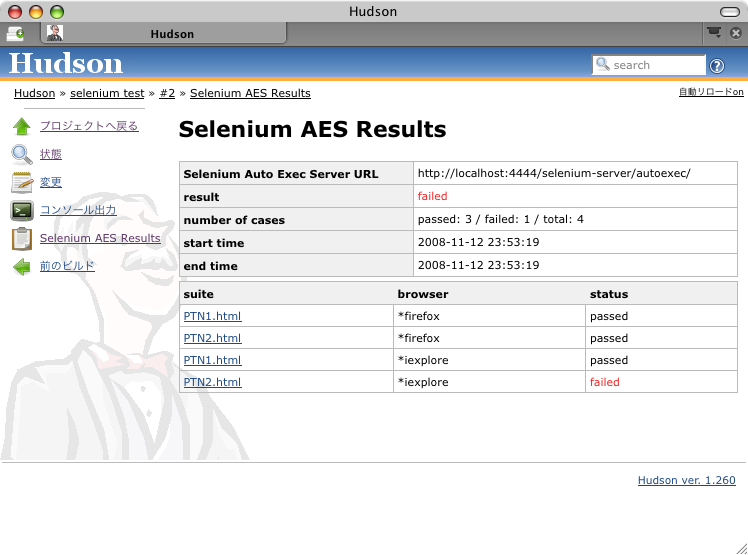Screen dimensions: 748x555
Task: Open PTN2.html for firefox row
Action: [212, 338]
